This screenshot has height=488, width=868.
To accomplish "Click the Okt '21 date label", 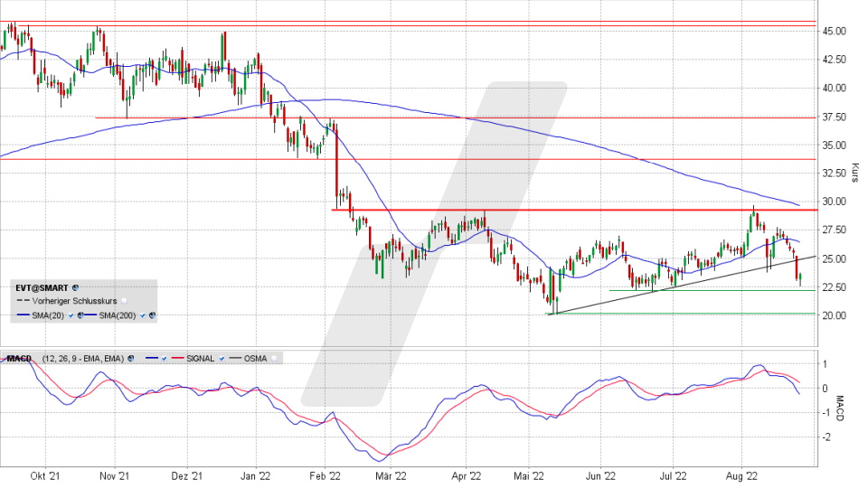I will click(45, 476).
